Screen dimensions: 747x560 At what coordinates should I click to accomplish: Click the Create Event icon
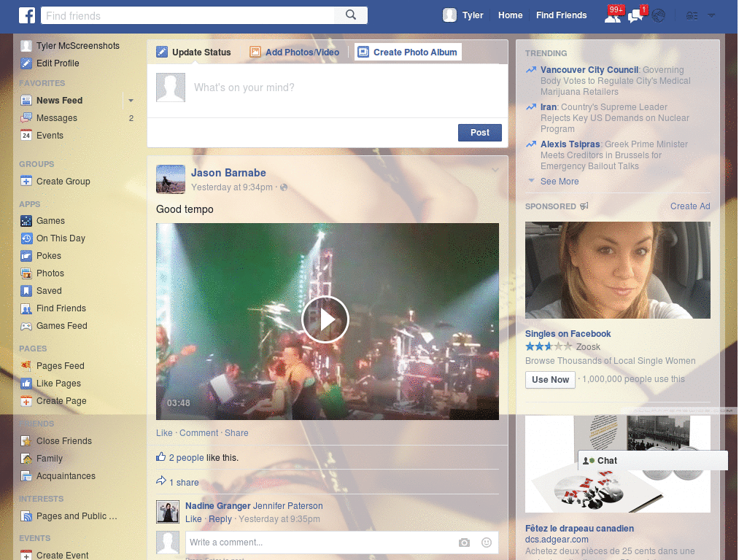pyautogui.click(x=26, y=555)
